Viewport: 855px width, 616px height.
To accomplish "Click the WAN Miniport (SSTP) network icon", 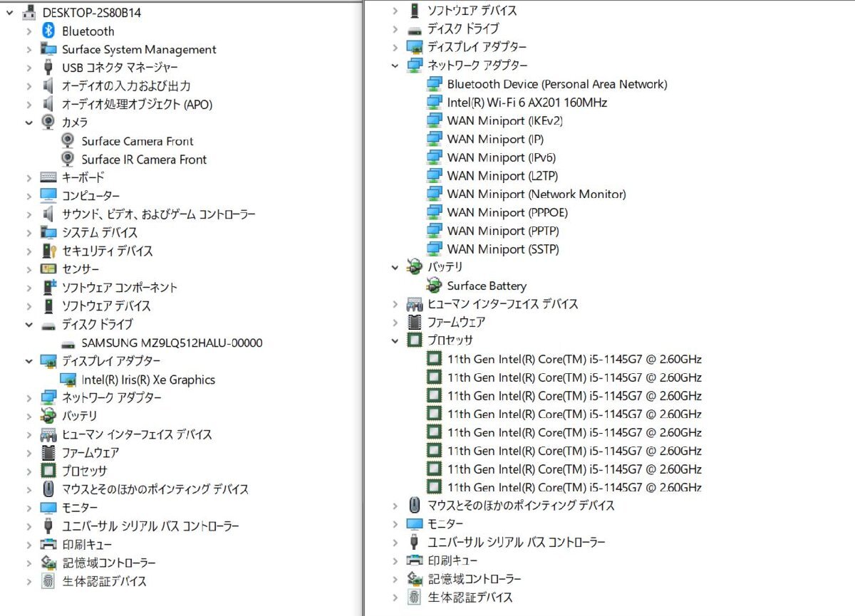I will (x=434, y=249).
